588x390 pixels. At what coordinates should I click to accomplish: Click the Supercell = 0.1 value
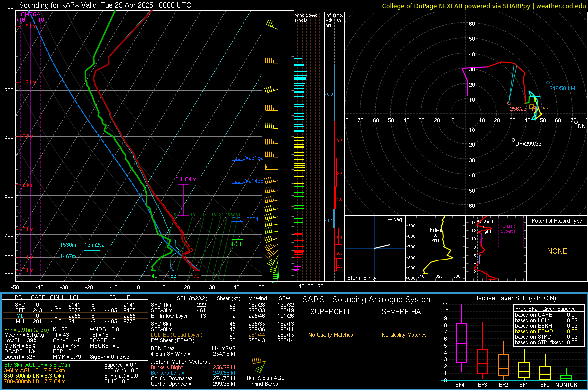121,365
